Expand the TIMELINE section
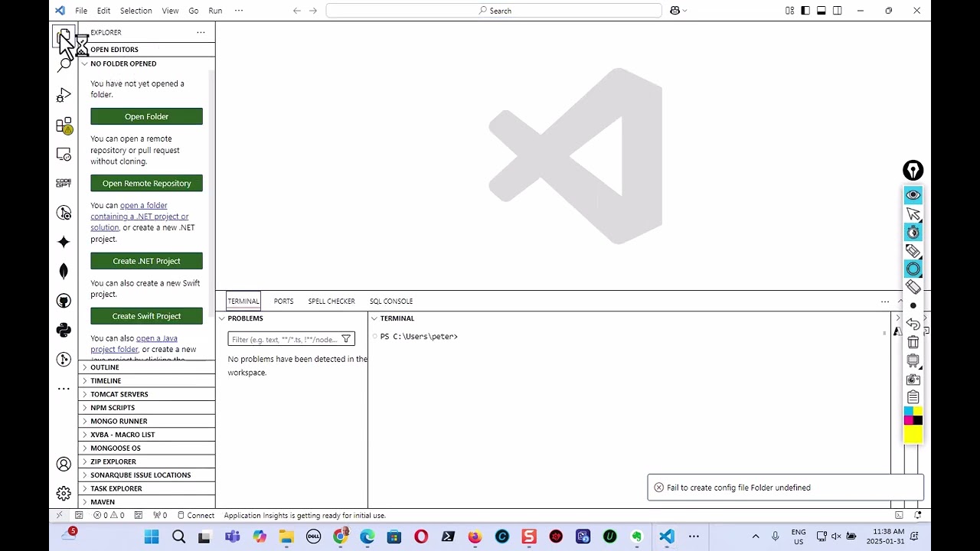 coord(146,381)
